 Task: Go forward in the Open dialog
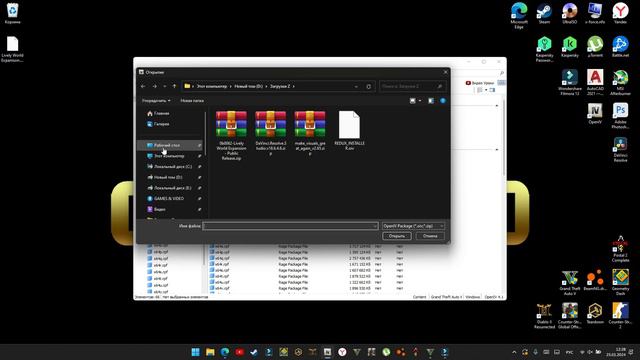154,87
